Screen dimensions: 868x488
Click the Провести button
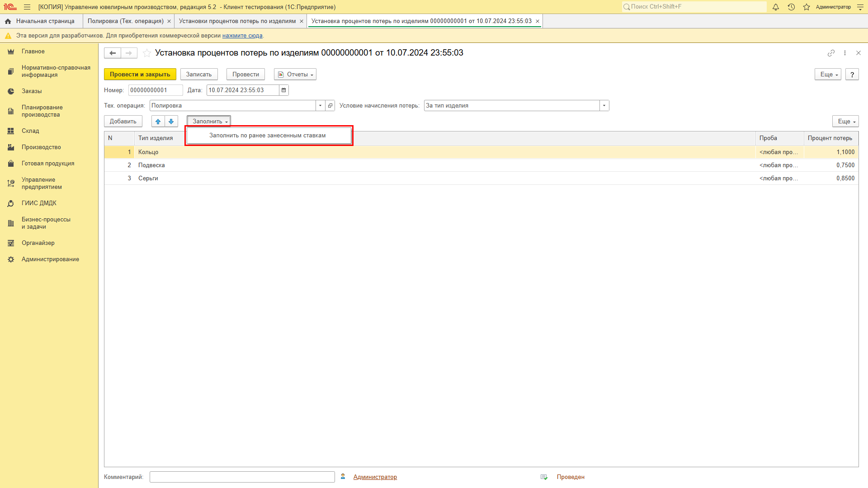coord(246,75)
